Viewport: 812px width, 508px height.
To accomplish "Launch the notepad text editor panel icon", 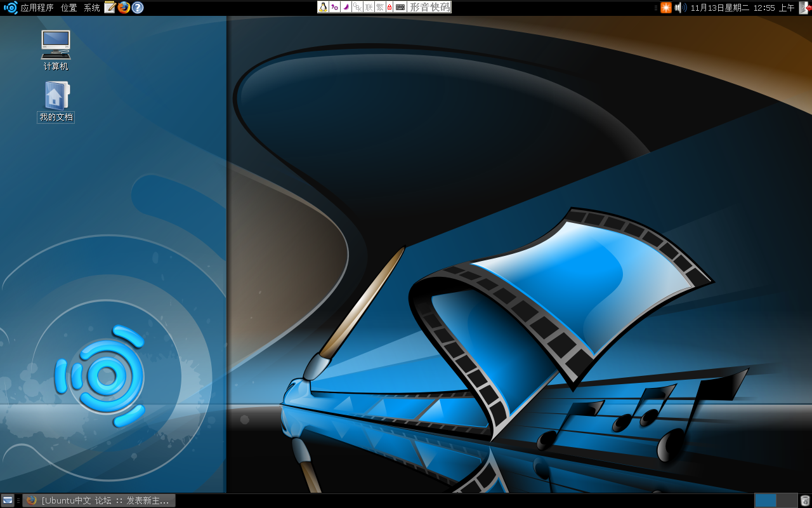I will 110,8.
